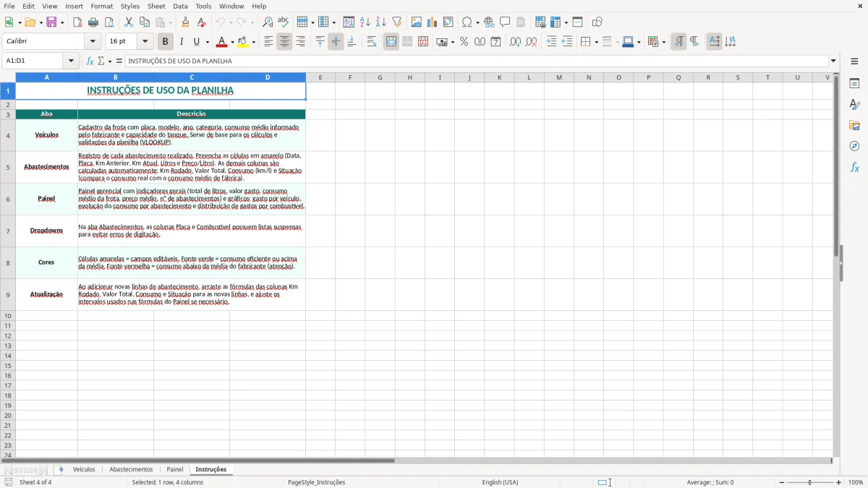This screenshot has width=868, height=488.
Task: Open the Data menu
Action: [180, 6]
